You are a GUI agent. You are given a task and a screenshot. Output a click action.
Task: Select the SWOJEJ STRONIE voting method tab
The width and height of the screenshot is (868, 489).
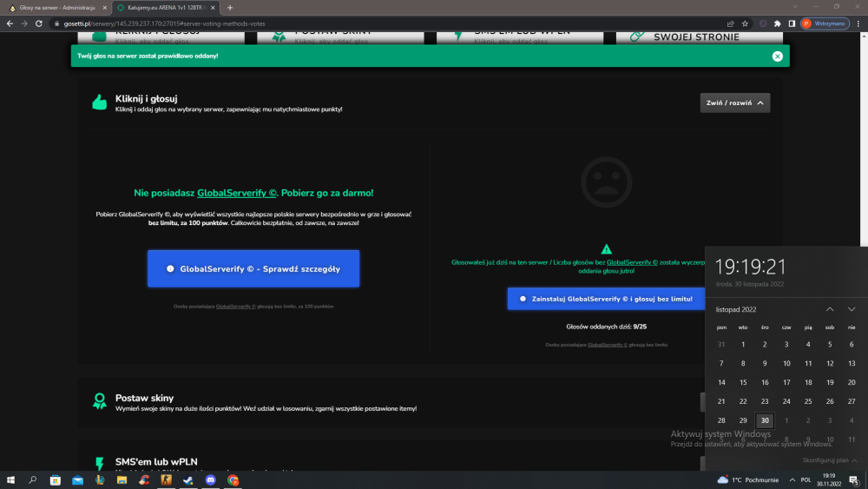coord(699,37)
